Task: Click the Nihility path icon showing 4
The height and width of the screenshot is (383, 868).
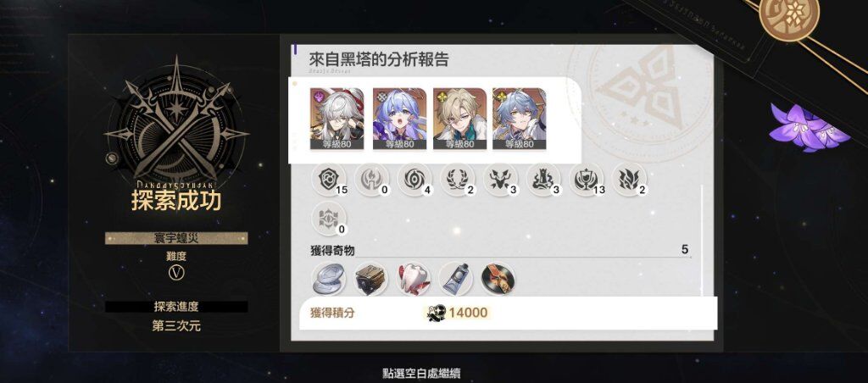Action: click(415, 179)
